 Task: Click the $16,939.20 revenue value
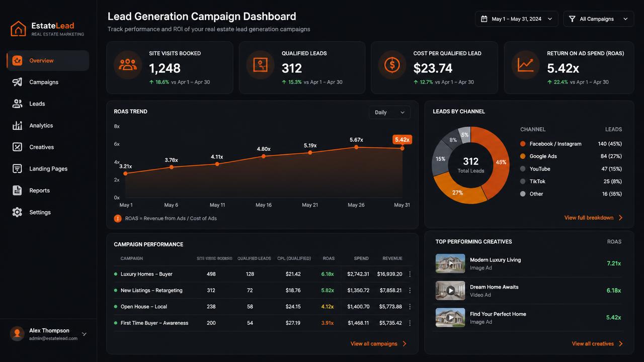point(389,274)
